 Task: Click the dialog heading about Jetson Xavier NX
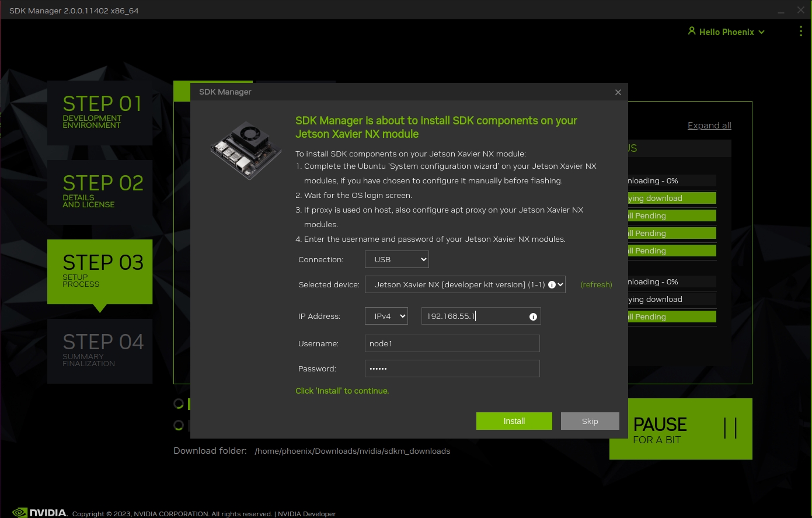pyautogui.click(x=436, y=127)
